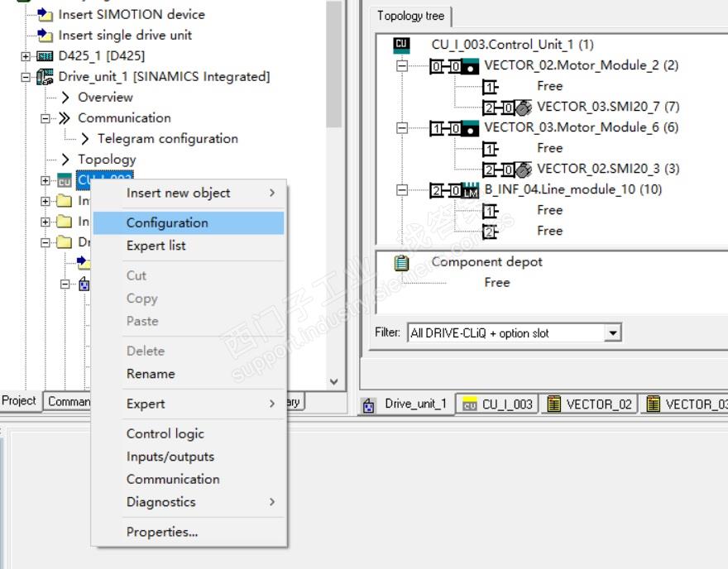The height and width of the screenshot is (569, 728).
Task: Collapse the Line_module_10 topology node
Action: coord(402,190)
